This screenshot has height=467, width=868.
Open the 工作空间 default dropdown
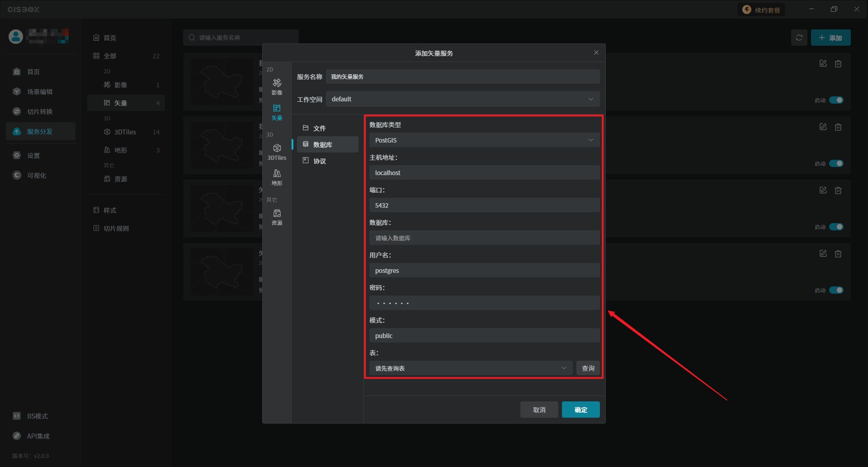(462, 99)
